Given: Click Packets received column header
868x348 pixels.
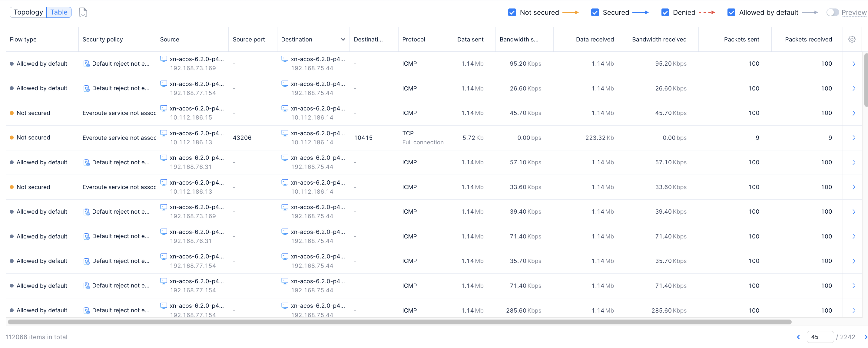Looking at the screenshot, I should click(x=808, y=39).
